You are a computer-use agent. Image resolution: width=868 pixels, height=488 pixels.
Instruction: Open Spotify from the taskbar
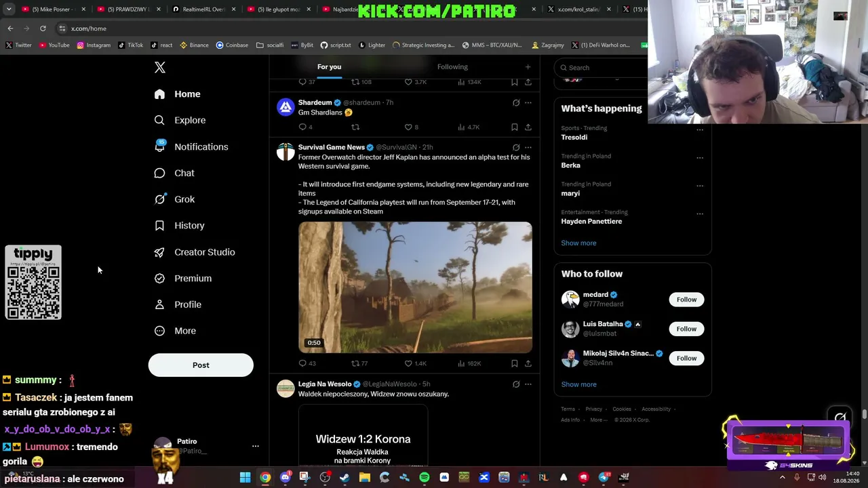click(x=424, y=477)
